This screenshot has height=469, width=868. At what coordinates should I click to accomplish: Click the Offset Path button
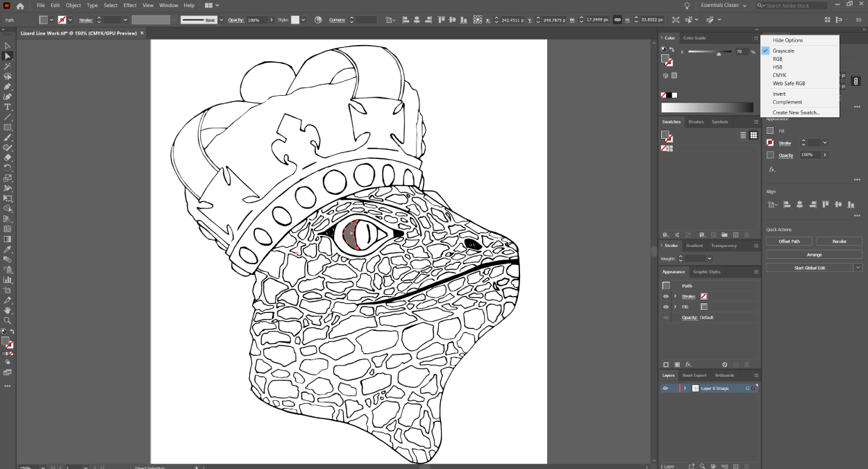click(x=789, y=241)
